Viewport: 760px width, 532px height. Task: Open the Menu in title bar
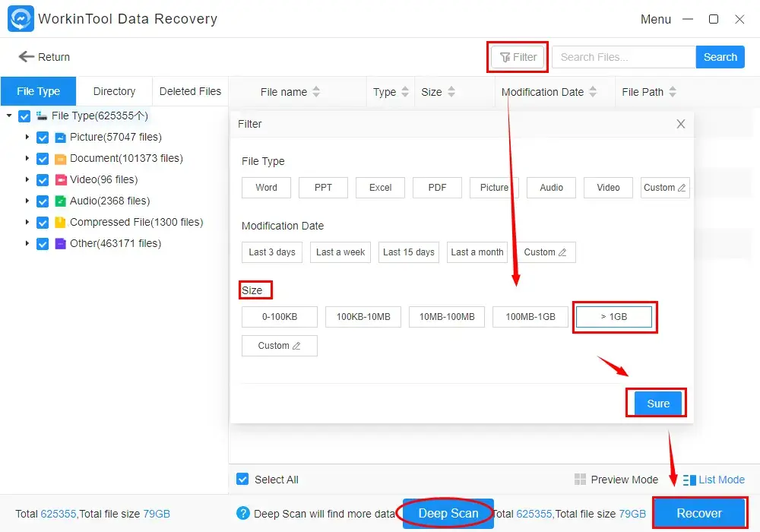point(656,20)
